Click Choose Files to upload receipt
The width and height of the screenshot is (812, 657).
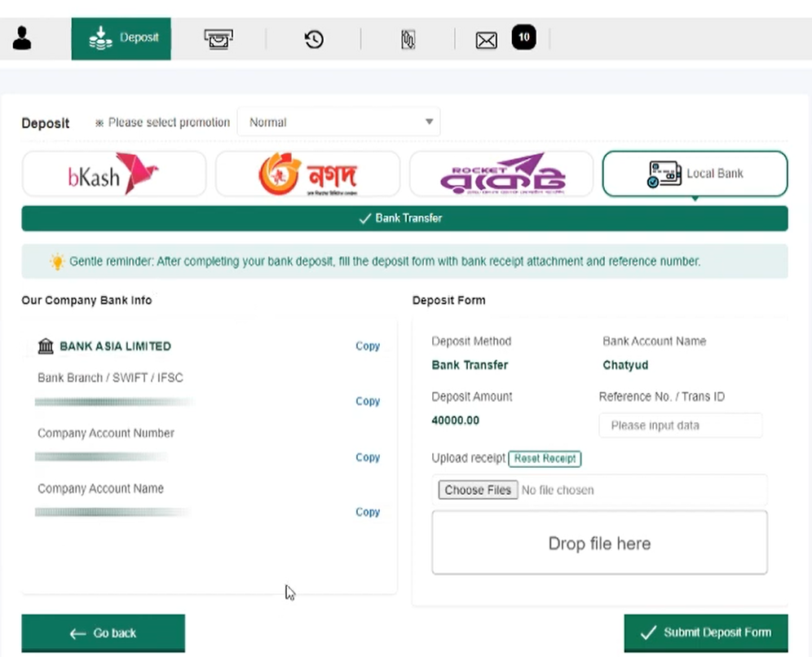tap(478, 490)
